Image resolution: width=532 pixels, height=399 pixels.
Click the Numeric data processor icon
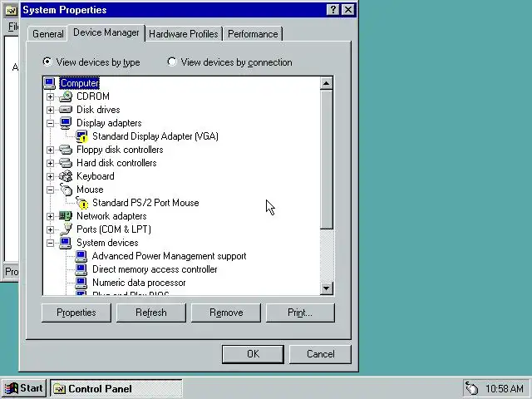81,283
